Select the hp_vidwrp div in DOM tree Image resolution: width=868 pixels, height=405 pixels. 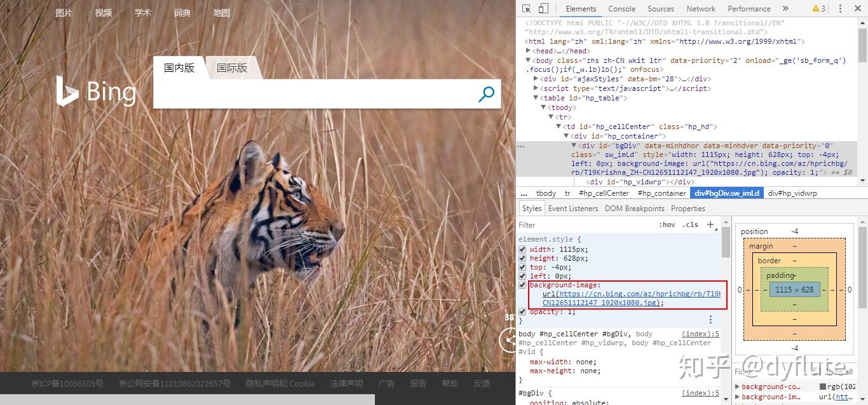tap(641, 182)
